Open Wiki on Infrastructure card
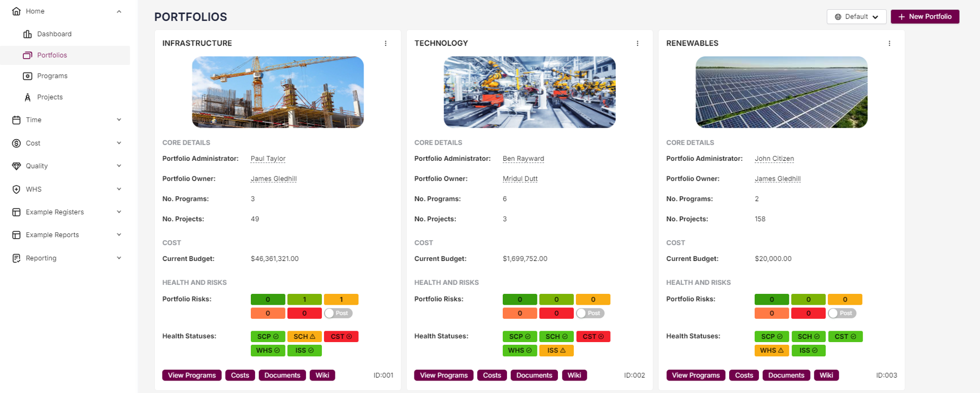The height and width of the screenshot is (393, 980). point(322,376)
